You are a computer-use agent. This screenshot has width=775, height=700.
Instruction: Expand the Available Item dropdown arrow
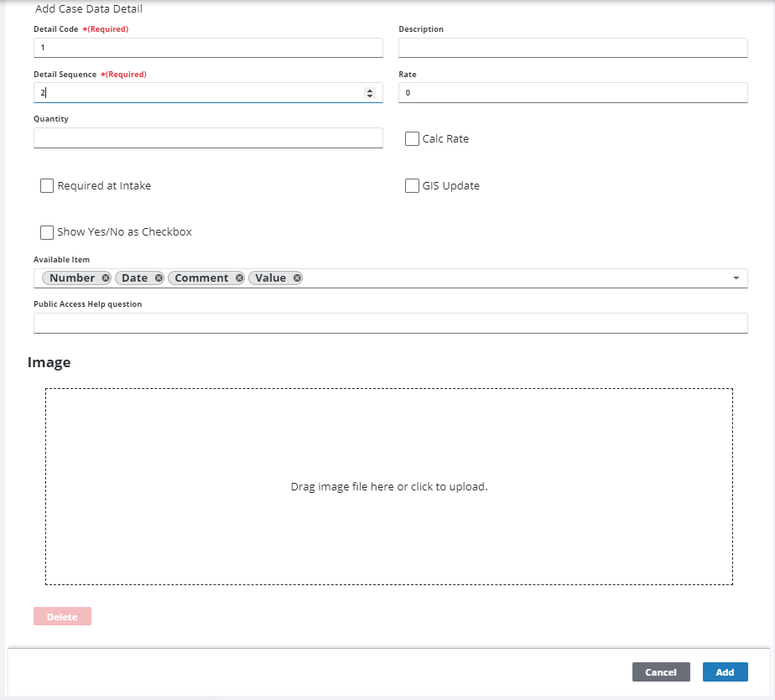tap(736, 278)
